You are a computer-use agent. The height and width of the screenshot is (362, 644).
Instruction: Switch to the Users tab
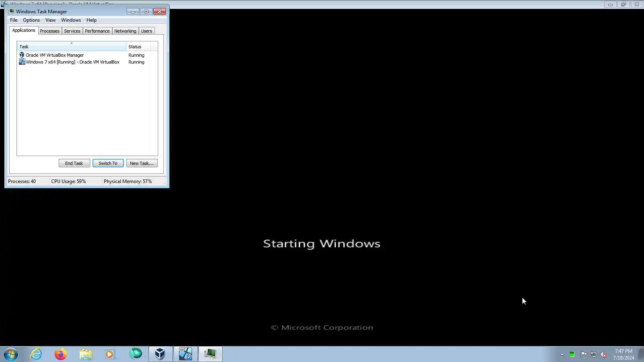(x=147, y=31)
